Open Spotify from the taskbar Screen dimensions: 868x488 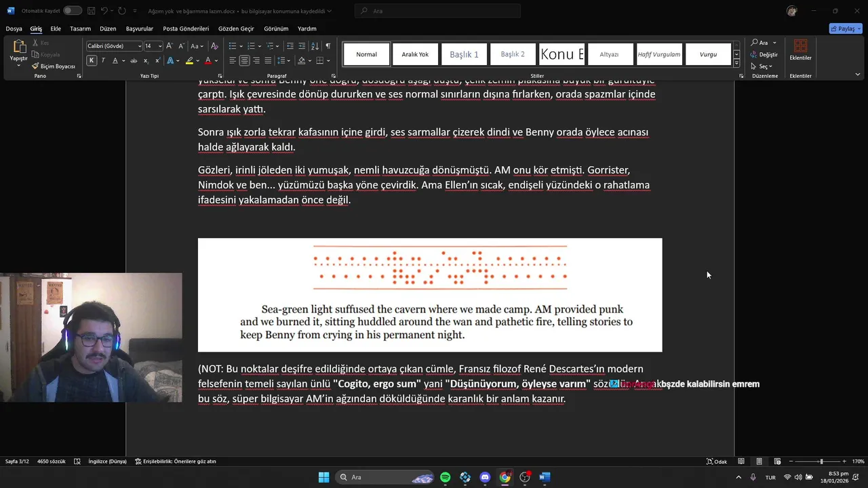[x=445, y=477]
